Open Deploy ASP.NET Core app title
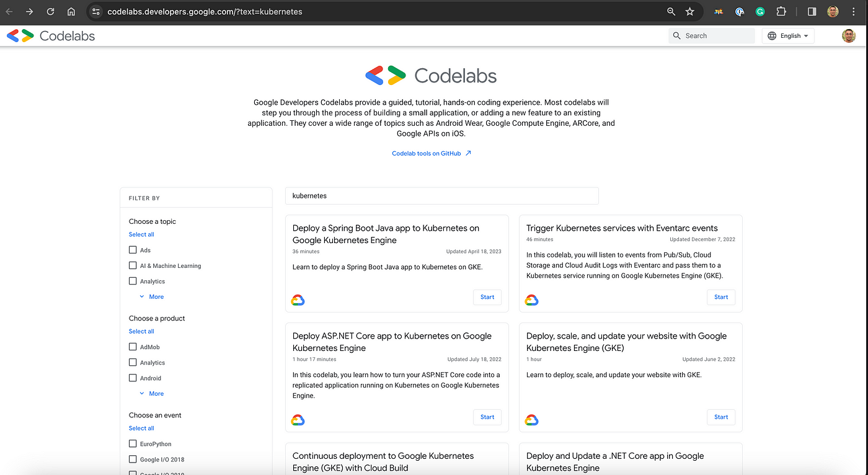Screen dimensions: 868x475 tap(392, 342)
